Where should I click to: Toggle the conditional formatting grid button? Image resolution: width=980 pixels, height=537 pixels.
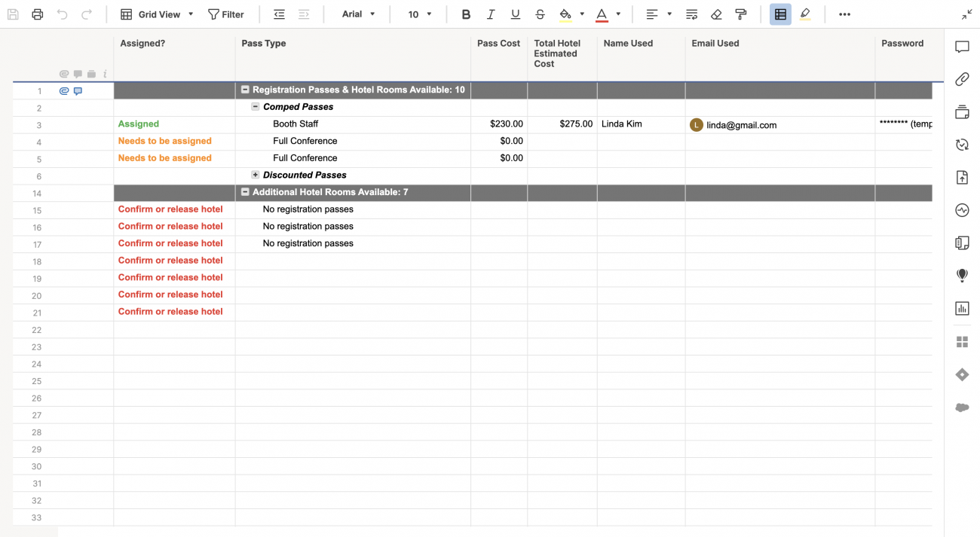780,14
